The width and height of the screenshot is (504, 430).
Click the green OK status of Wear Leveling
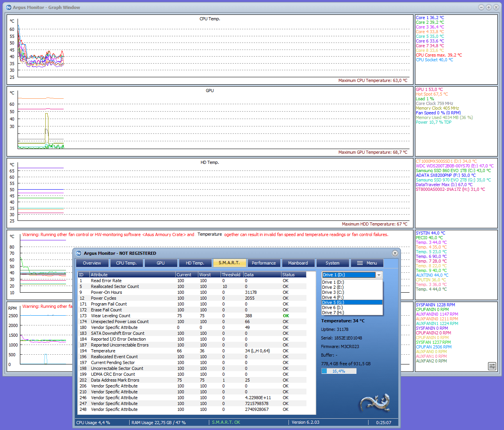tap(286, 316)
